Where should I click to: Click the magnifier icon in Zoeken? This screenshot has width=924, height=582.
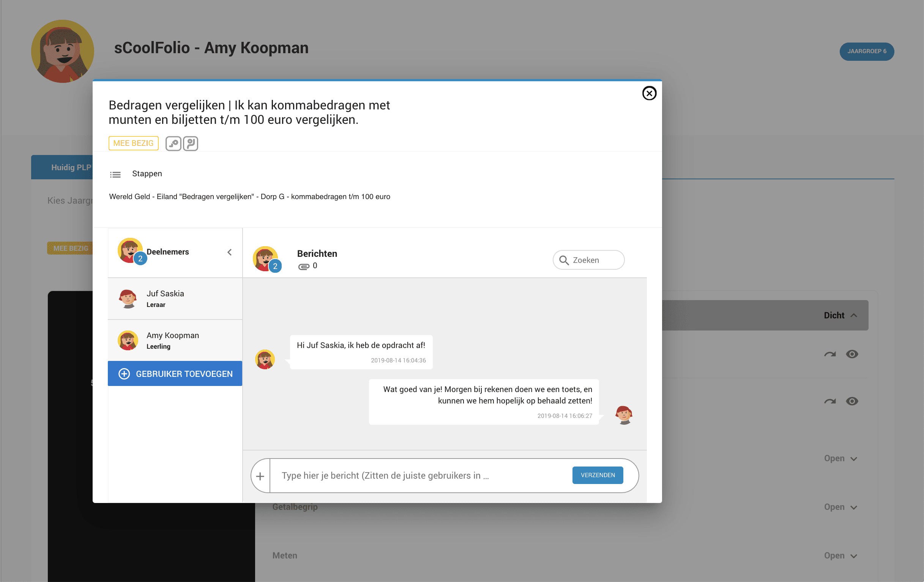point(564,260)
